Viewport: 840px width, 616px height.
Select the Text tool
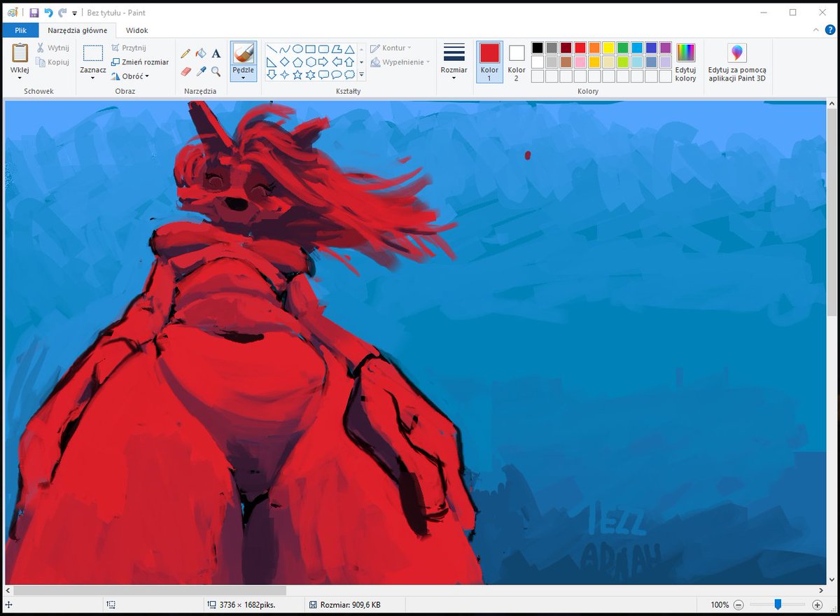216,53
